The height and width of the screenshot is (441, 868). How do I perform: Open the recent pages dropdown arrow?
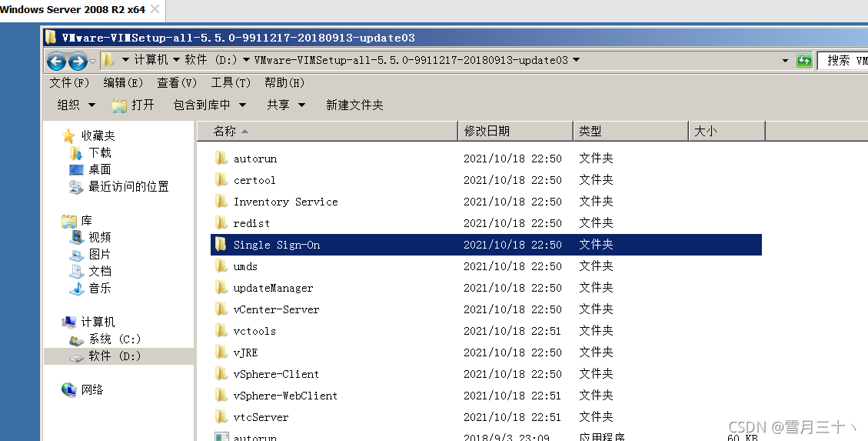93,60
